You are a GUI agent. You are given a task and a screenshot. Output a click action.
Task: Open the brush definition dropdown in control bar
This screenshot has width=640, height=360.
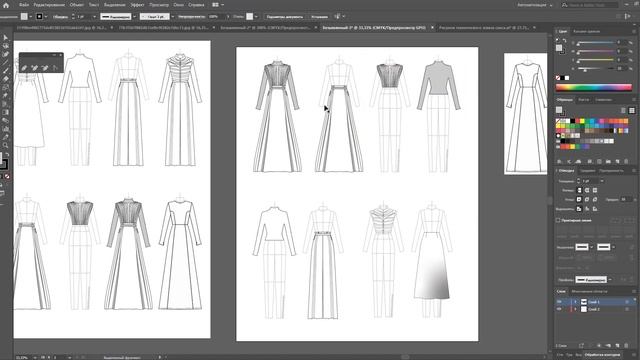[173, 17]
